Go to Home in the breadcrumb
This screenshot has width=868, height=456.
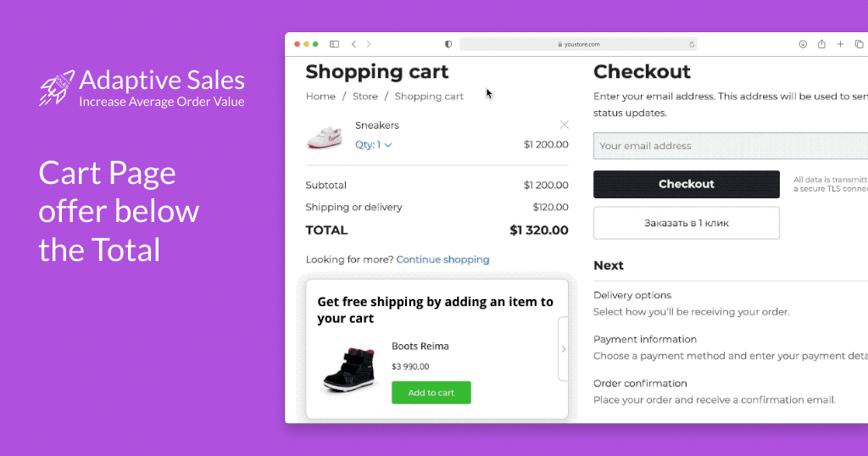[x=320, y=97]
